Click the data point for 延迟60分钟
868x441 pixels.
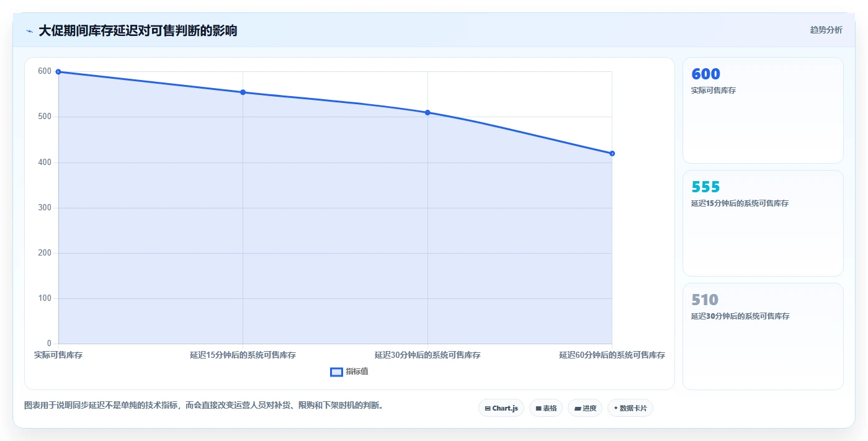click(x=612, y=153)
